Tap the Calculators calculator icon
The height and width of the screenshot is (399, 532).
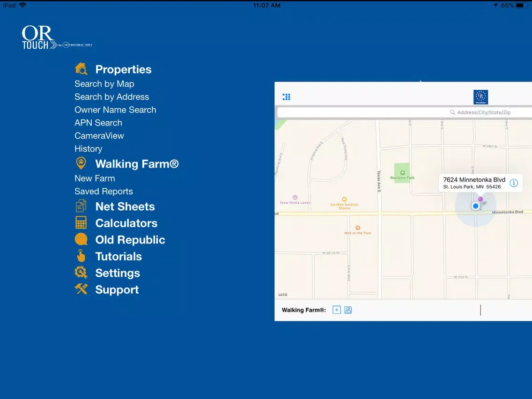pos(81,222)
